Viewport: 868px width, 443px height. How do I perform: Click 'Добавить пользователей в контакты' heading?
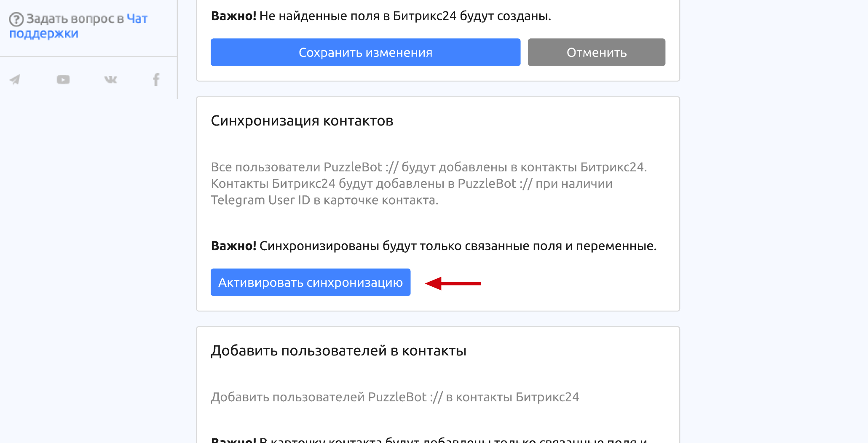[339, 351]
